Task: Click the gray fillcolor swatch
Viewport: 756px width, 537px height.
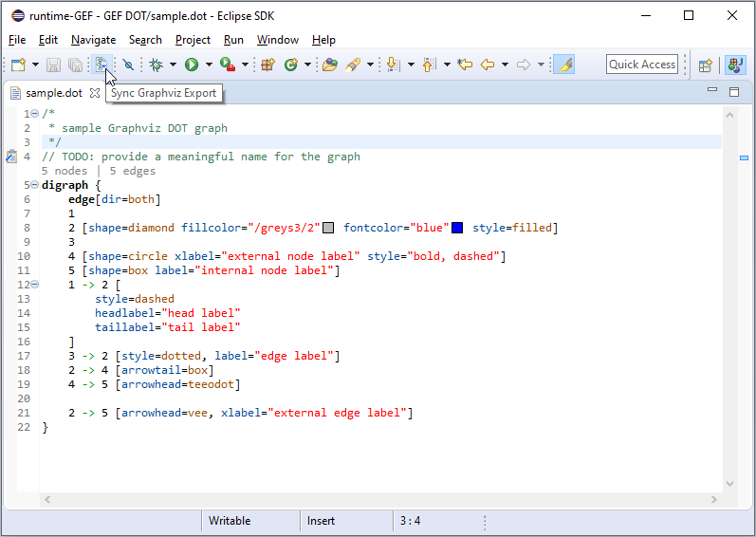Action: pyautogui.click(x=328, y=228)
